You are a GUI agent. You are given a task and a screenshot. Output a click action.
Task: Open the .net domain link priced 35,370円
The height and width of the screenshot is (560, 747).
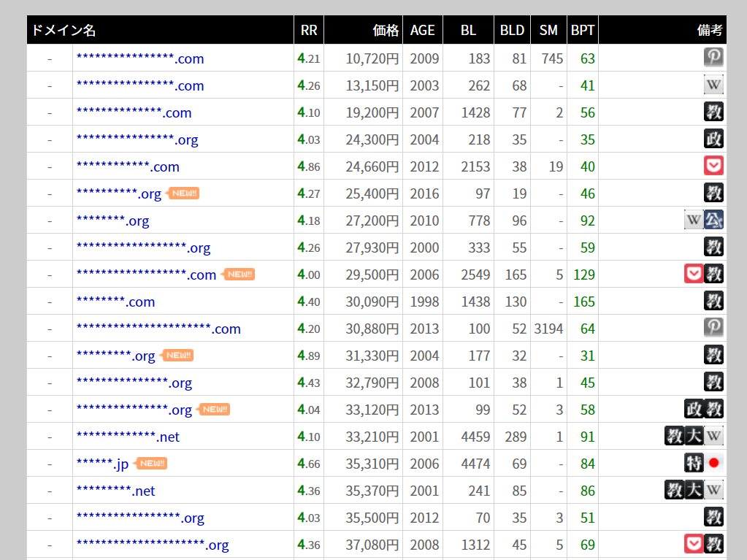(x=115, y=491)
